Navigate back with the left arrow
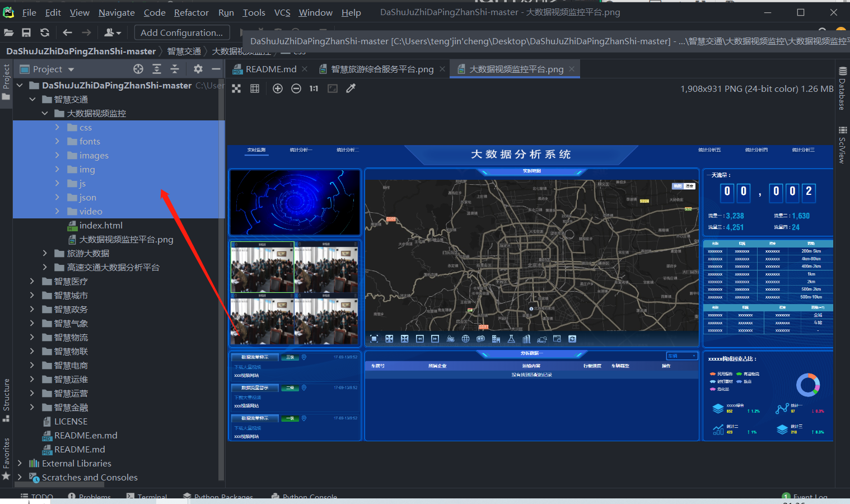Screen dimensions: 850x504 (x=67, y=32)
